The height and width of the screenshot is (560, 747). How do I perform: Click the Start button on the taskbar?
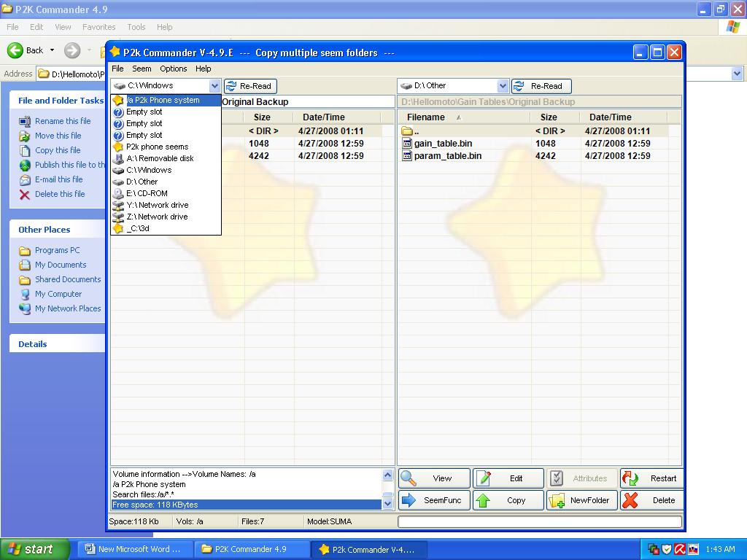click(35, 550)
